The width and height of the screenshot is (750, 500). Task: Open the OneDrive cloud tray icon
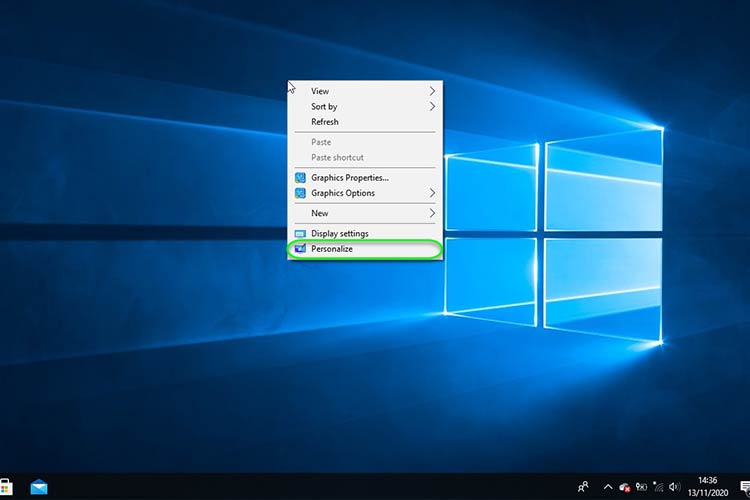pos(624,488)
